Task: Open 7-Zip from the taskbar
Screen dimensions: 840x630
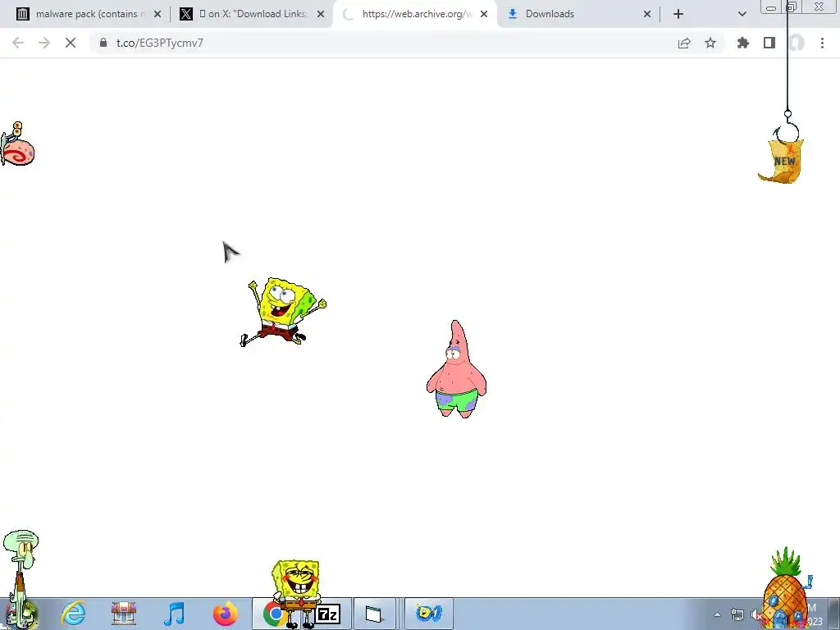Action: 328,614
